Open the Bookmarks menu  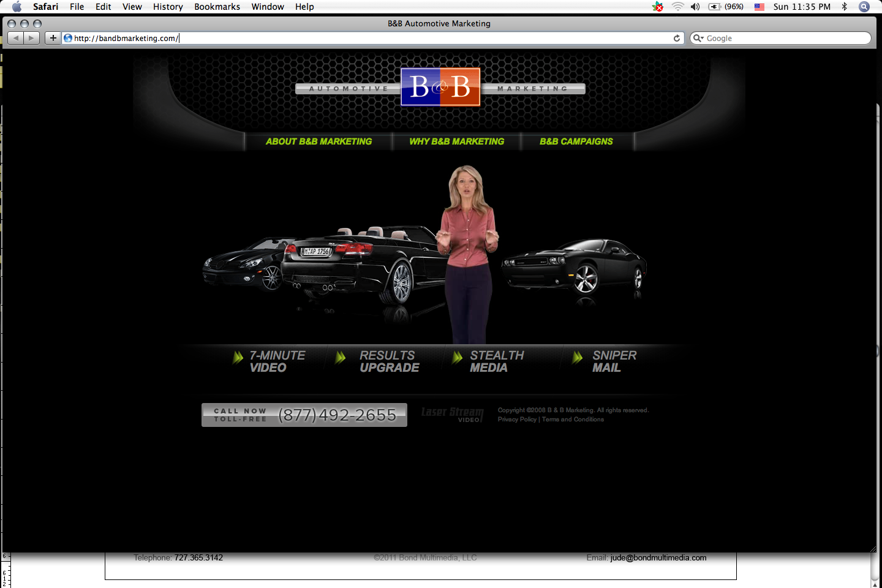click(217, 7)
